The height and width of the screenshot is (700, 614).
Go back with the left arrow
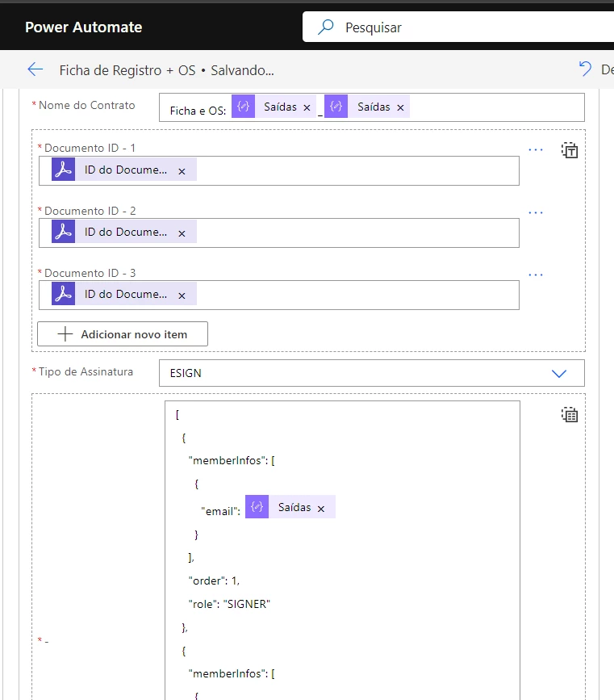click(x=36, y=69)
